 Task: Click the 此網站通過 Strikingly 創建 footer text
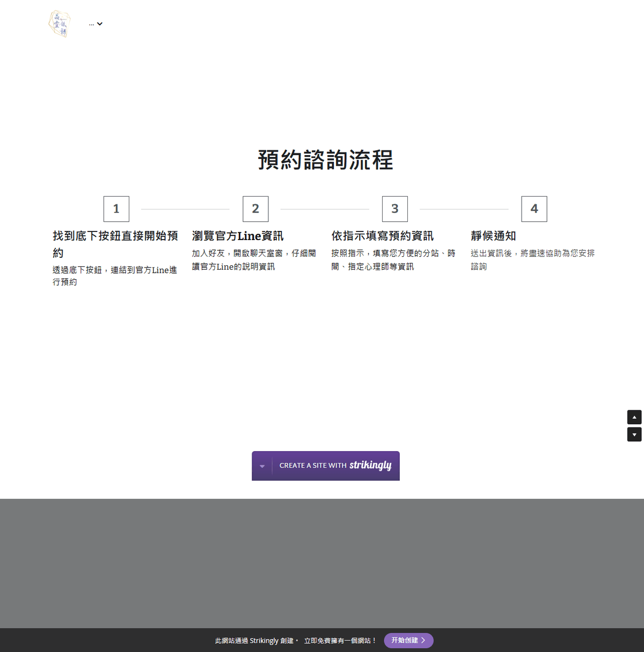pos(254,641)
